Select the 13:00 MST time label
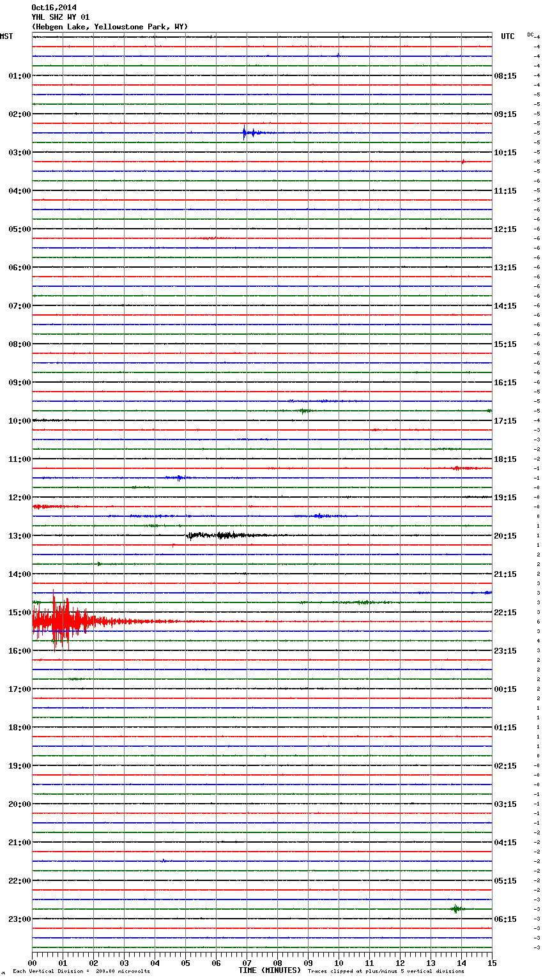Viewport: 543px width, 980px height. click(x=19, y=536)
